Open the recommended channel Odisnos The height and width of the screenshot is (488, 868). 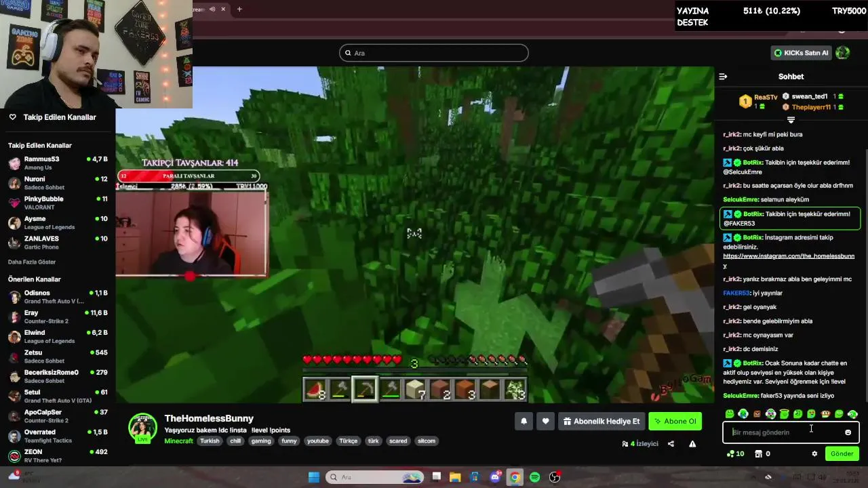[x=58, y=297]
